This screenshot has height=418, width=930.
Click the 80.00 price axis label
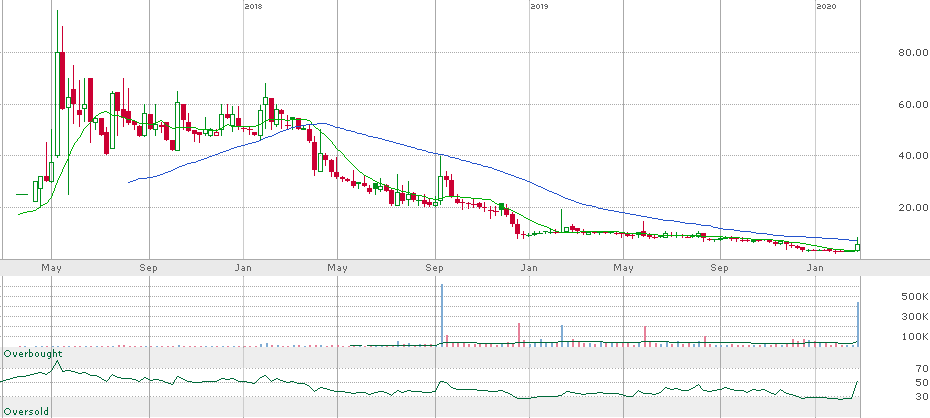coord(912,53)
